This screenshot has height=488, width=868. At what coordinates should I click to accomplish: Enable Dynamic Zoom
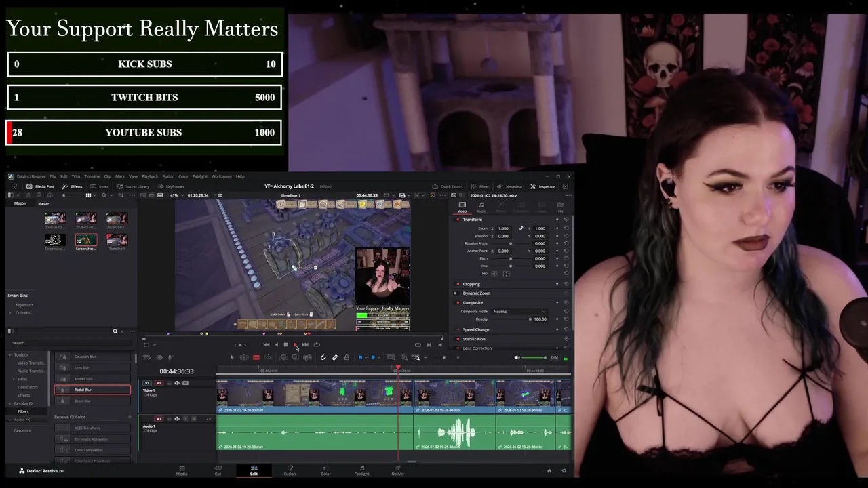(456, 293)
